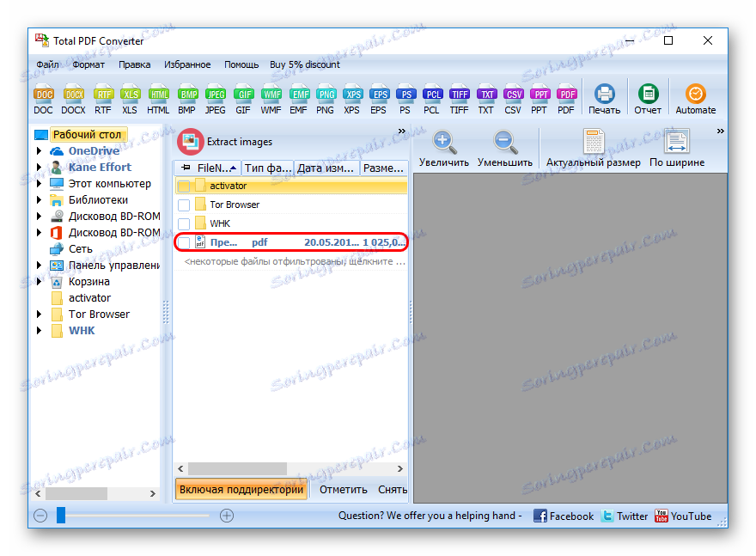Increase zoom with plus circle button

tap(227, 516)
